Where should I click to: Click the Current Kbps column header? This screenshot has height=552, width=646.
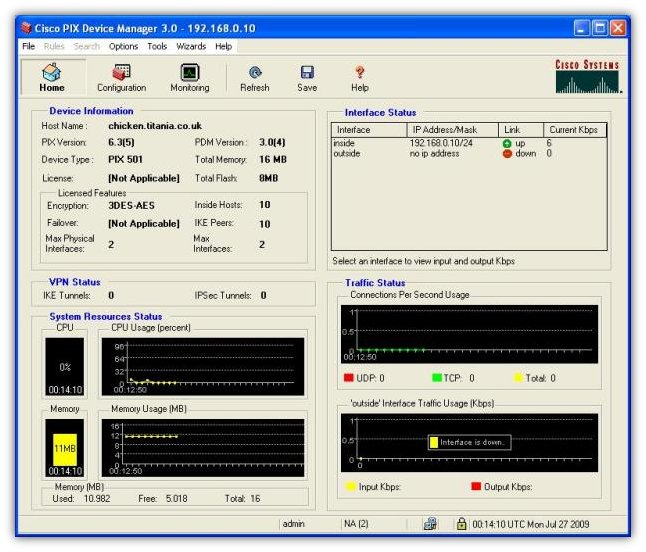pyautogui.click(x=575, y=130)
